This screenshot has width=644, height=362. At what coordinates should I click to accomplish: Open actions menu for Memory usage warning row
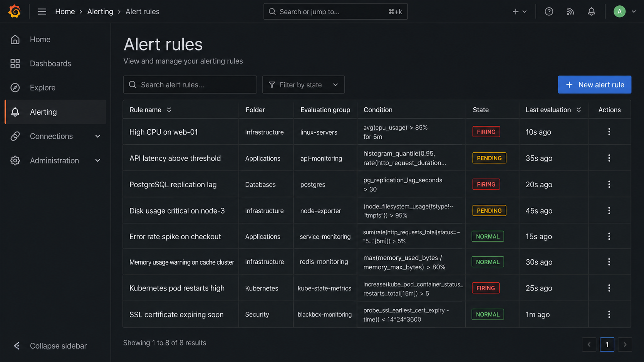609,262
